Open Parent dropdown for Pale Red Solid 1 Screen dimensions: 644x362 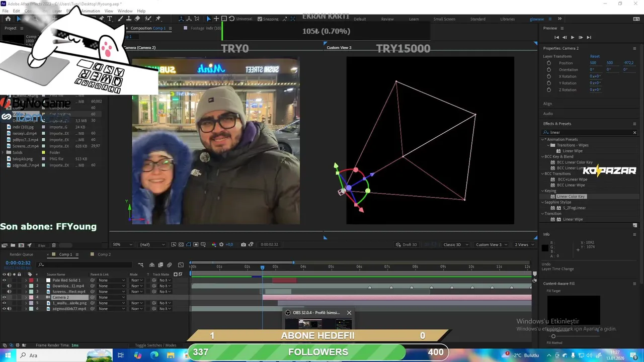112,280
